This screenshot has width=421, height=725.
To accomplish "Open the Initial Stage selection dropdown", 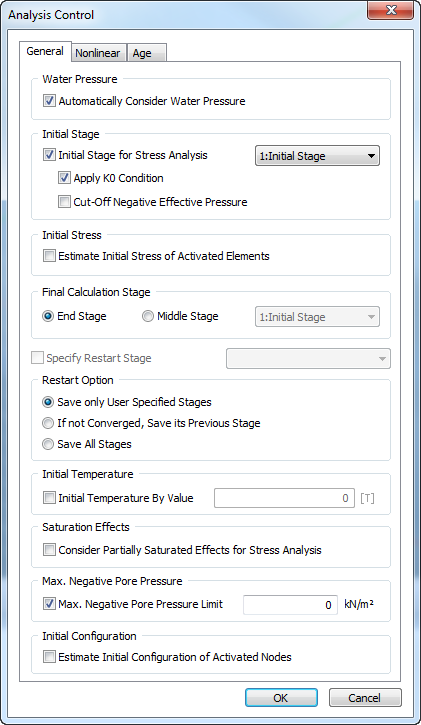I will [317, 156].
